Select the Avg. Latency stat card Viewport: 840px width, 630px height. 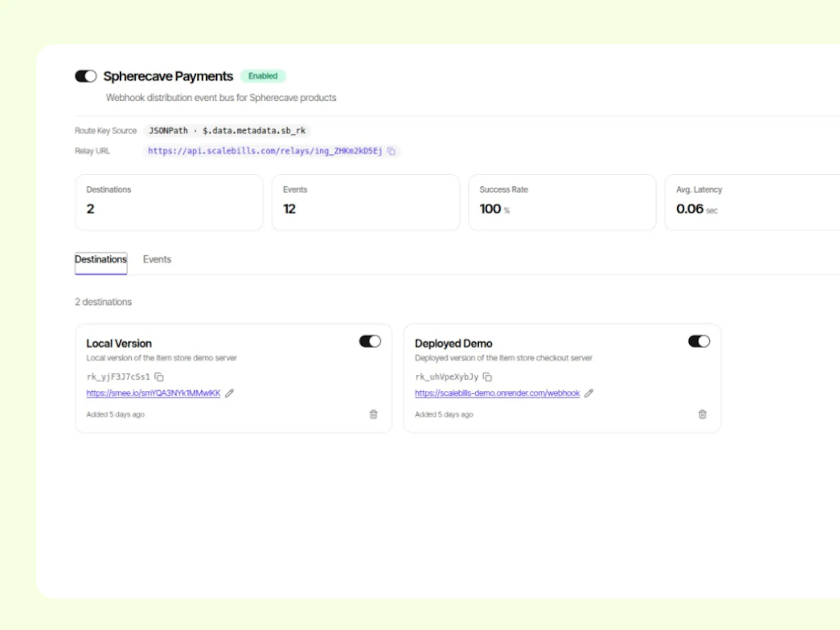click(x=752, y=202)
